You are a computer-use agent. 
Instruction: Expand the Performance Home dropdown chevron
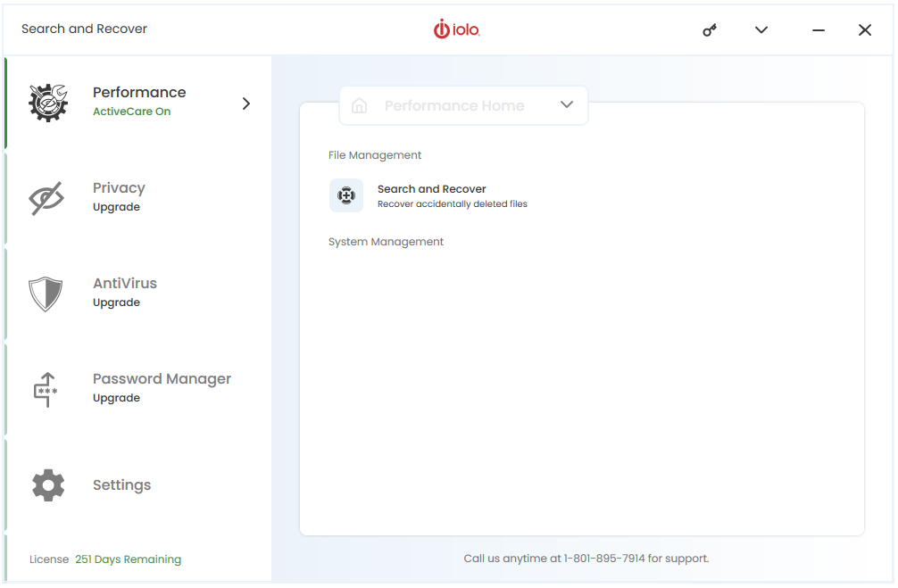point(567,104)
